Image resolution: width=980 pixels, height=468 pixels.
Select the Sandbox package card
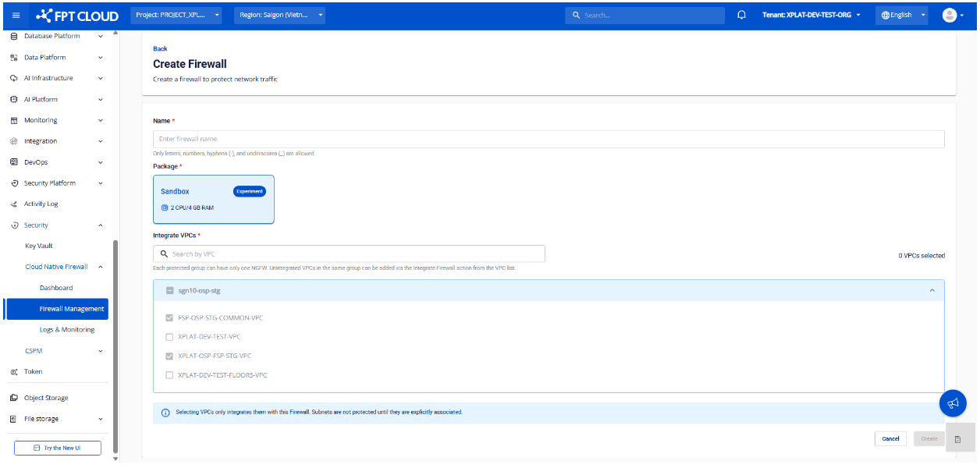213,200
